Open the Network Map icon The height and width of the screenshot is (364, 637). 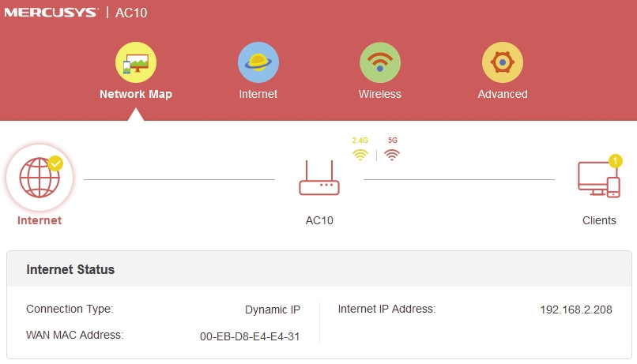(136, 62)
